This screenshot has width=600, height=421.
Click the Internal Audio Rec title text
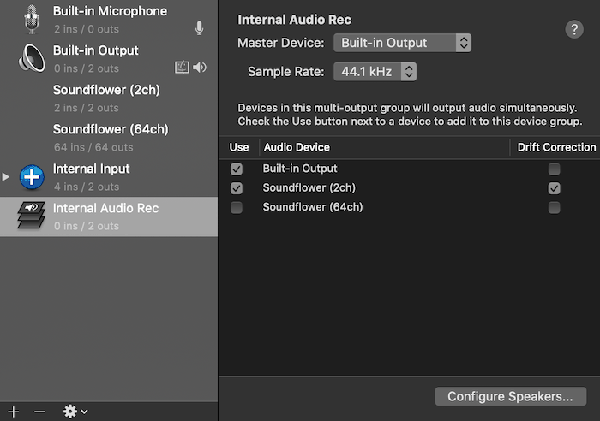pyautogui.click(x=294, y=20)
